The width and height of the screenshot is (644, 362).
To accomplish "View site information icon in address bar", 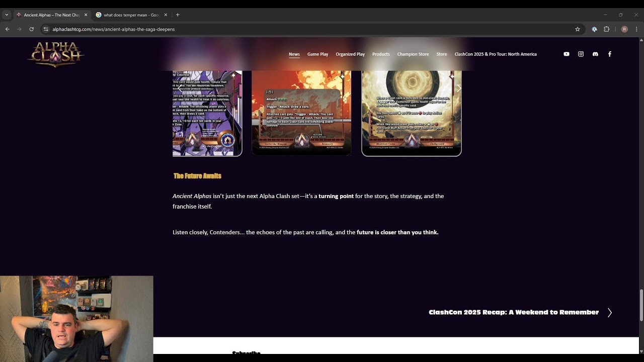I will [46, 29].
